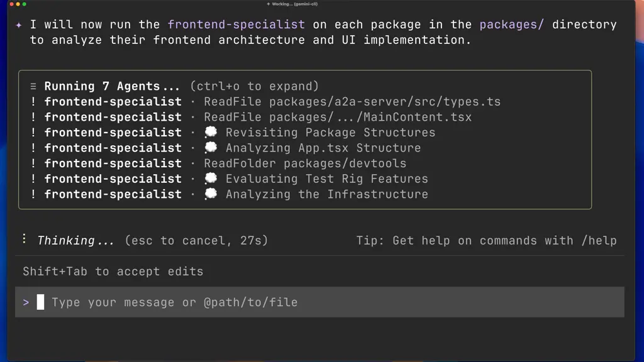Click the sparkle icon before the Gemini response
The height and width of the screenshot is (362, 644).
[x=19, y=25]
